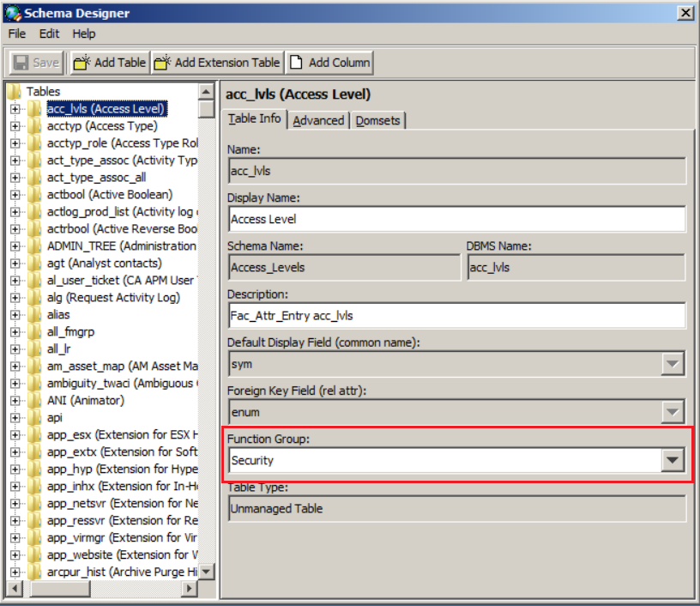The height and width of the screenshot is (606, 700).
Task: Switch to the Domsets tab
Action: pyautogui.click(x=378, y=120)
